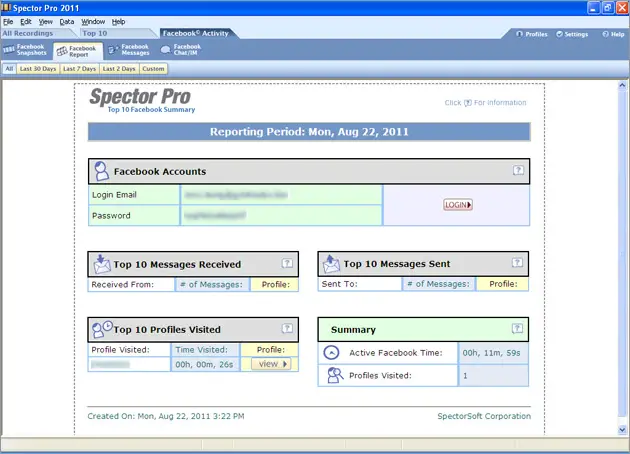This screenshot has width=630, height=454.
Task: Click the blurred visited profile name
Action: click(x=110, y=364)
